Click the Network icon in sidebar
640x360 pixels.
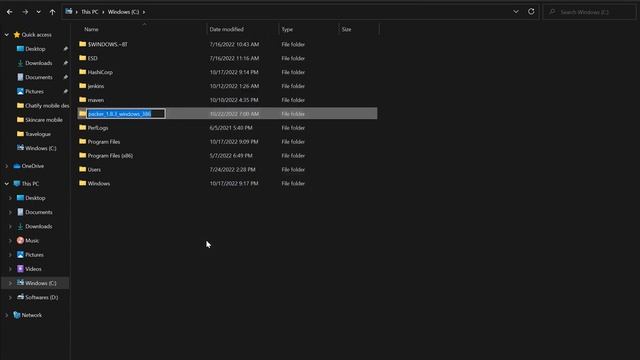tap(17, 315)
